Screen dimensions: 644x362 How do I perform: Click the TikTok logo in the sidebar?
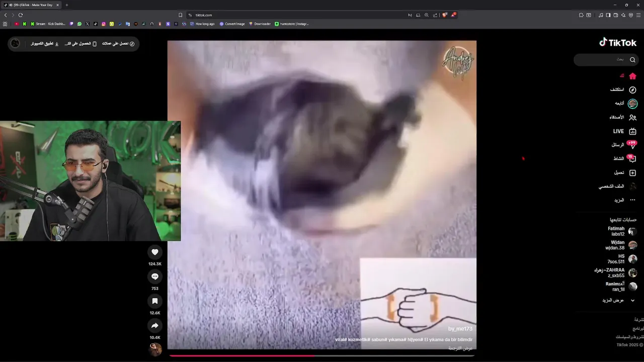coord(618,43)
